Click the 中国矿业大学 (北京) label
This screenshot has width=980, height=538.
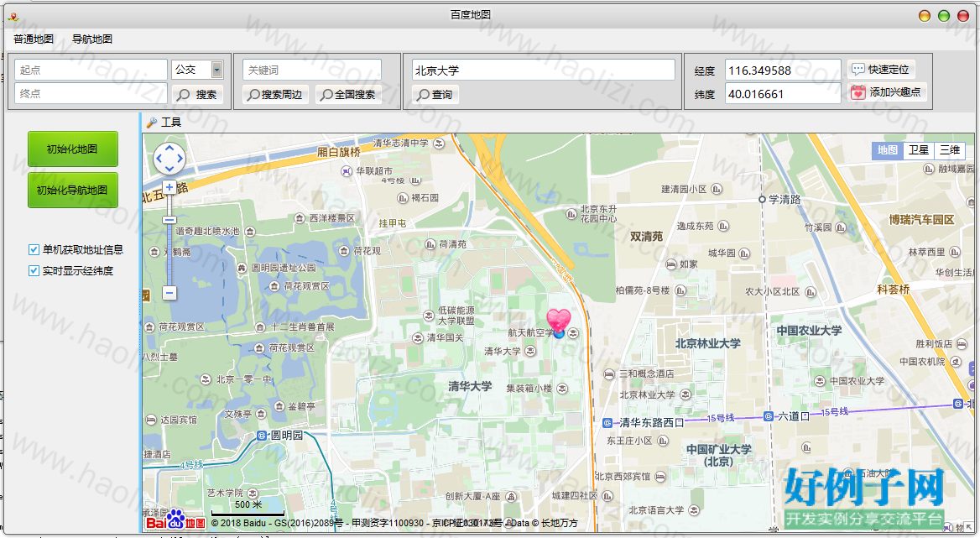719,455
